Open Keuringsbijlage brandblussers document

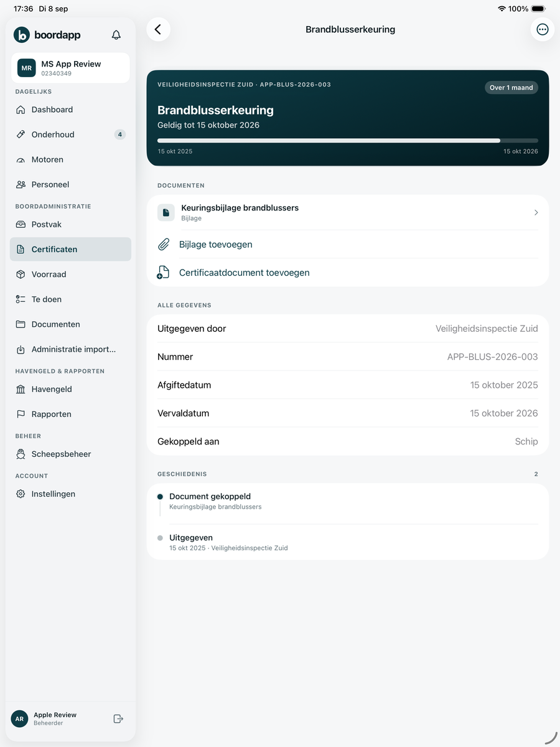[348, 212]
